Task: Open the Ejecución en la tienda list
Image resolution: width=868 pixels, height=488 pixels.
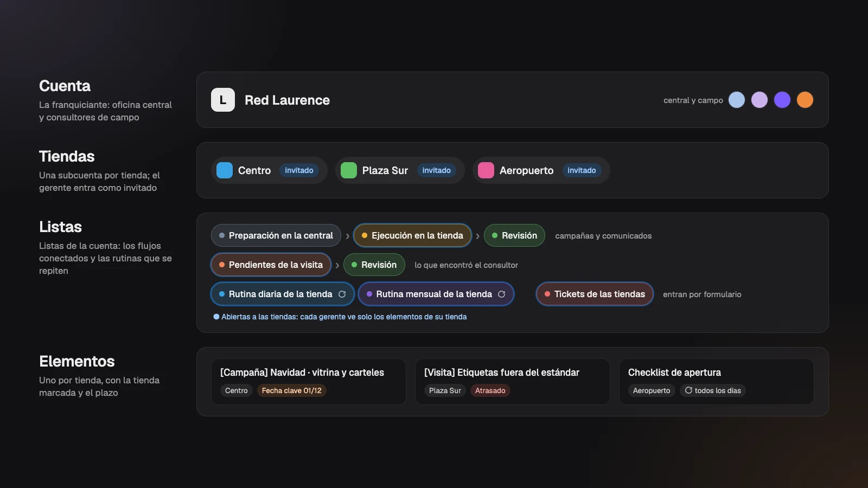Action: (412, 235)
